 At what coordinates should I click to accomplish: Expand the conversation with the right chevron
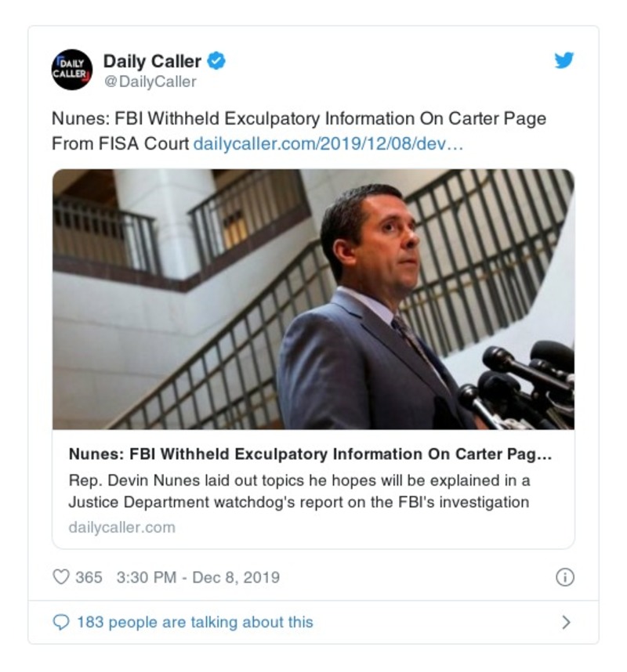[x=566, y=623]
